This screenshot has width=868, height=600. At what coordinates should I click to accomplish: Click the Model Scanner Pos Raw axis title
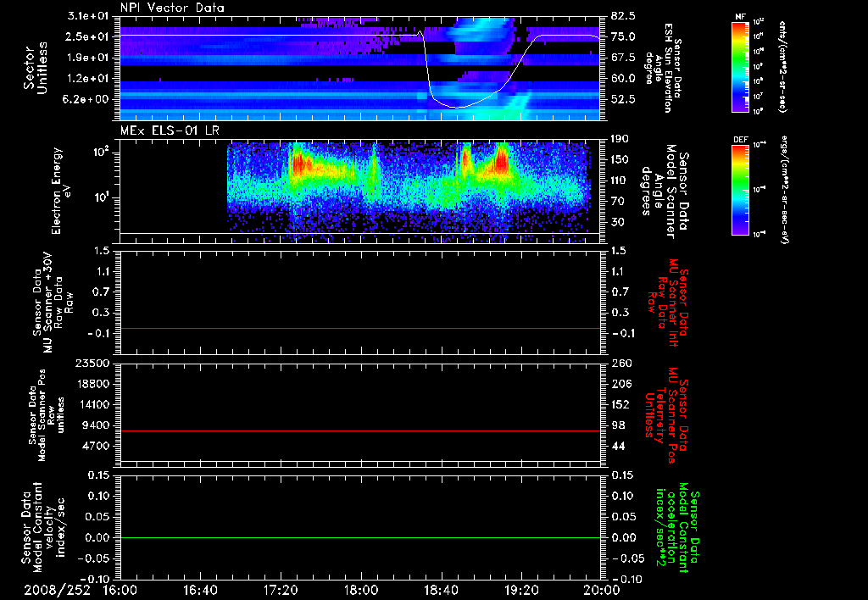(x=47, y=415)
